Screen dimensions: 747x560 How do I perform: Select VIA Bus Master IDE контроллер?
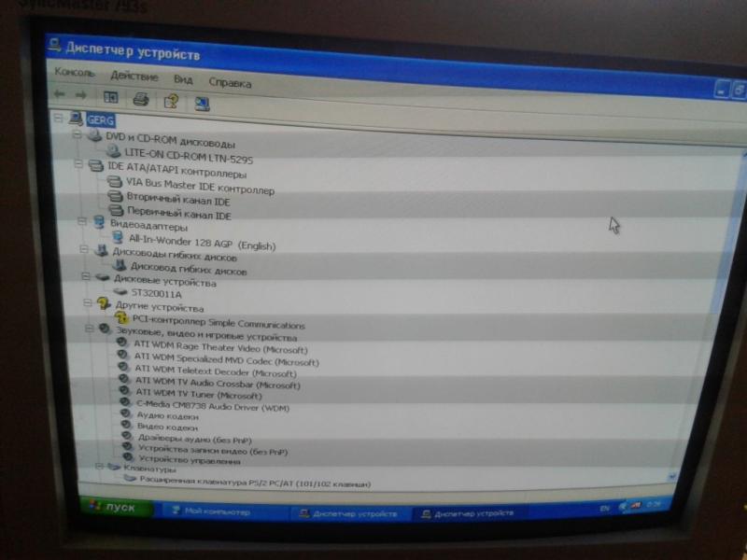(x=200, y=186)
